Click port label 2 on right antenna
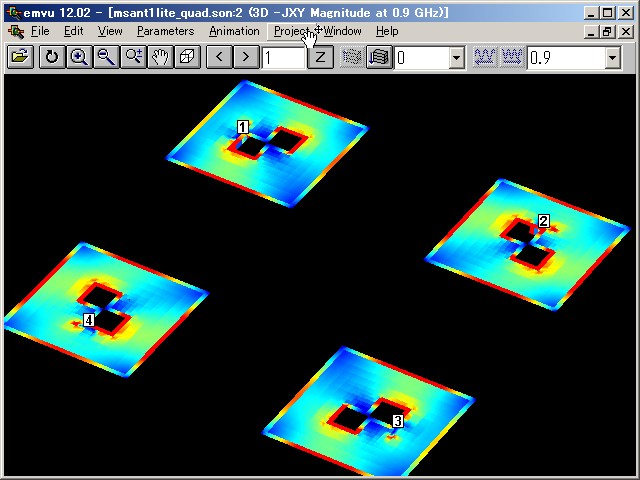 pos(543,221)
